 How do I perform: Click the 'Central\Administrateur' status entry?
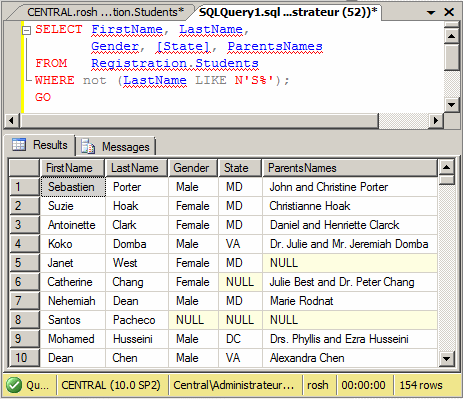pos(234,385)
